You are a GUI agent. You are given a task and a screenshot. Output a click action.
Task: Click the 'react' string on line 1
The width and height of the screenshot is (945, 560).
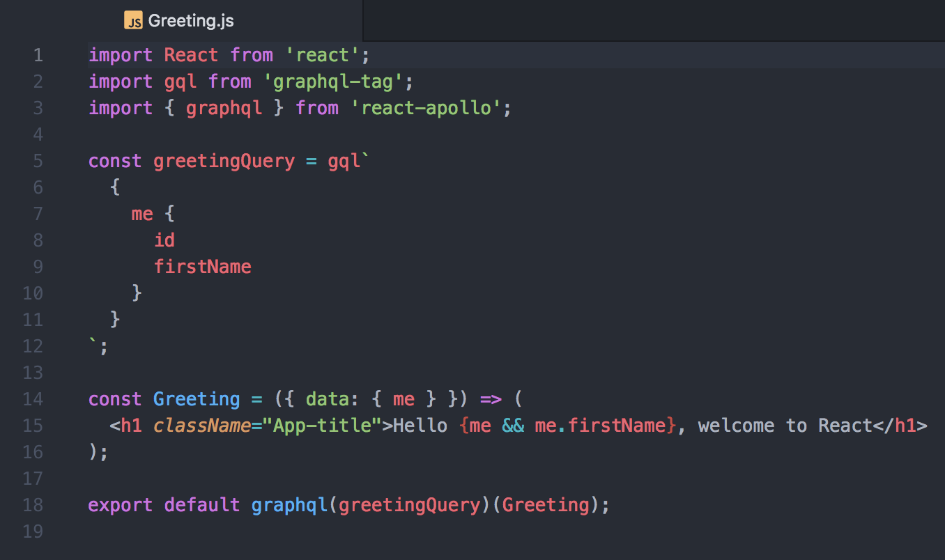click(x=323, y=55)
